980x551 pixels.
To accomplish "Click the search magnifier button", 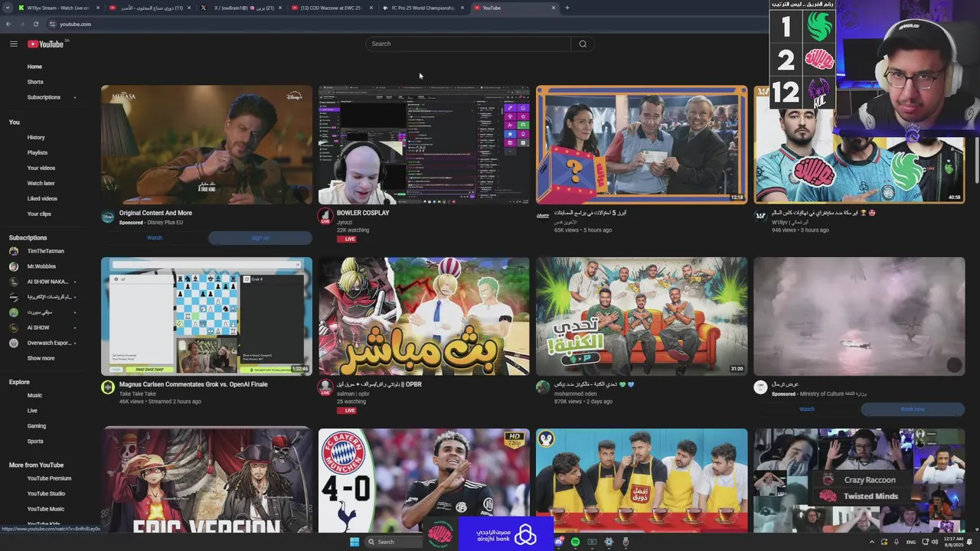I will click(x=583, y=44).
